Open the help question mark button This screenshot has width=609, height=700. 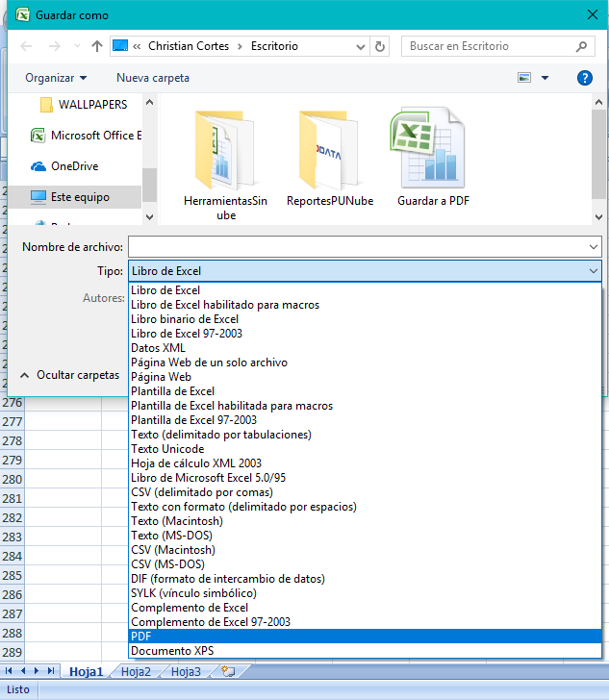click(x=584, y=78)
